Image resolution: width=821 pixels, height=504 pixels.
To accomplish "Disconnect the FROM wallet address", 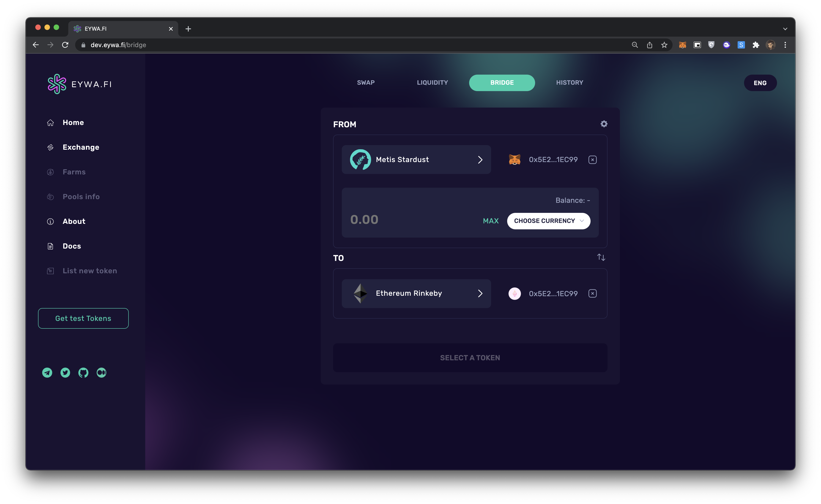I will [592, 160].
